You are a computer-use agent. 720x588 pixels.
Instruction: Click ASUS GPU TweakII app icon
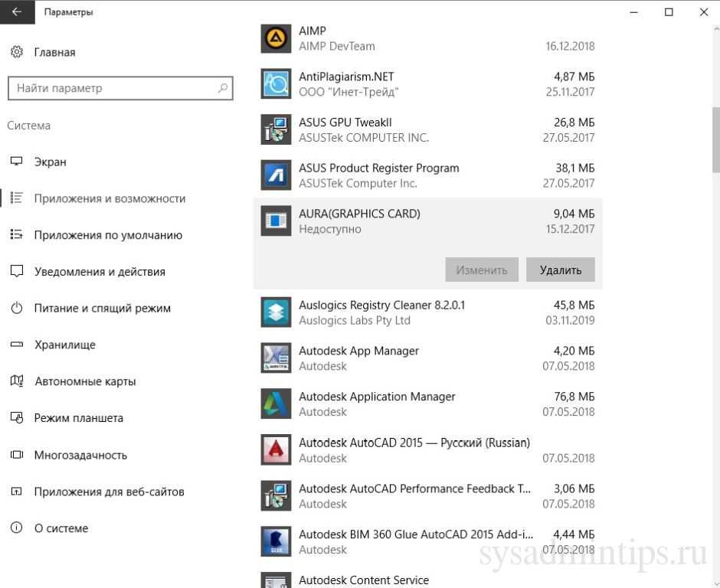click(276, 129)
